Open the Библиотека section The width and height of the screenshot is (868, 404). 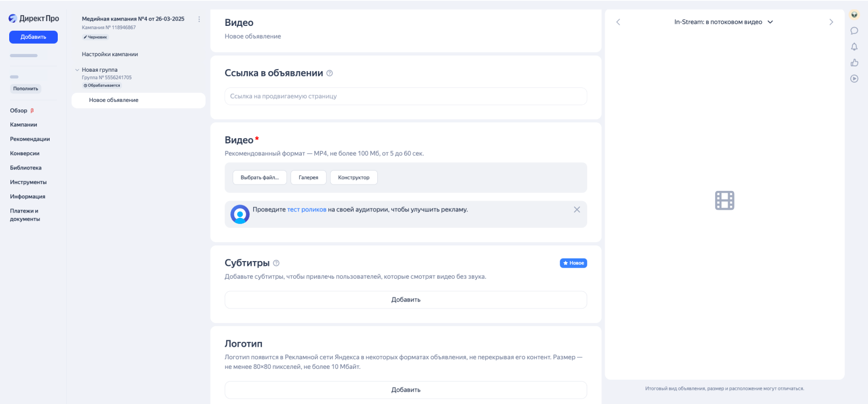pos(26,168)
